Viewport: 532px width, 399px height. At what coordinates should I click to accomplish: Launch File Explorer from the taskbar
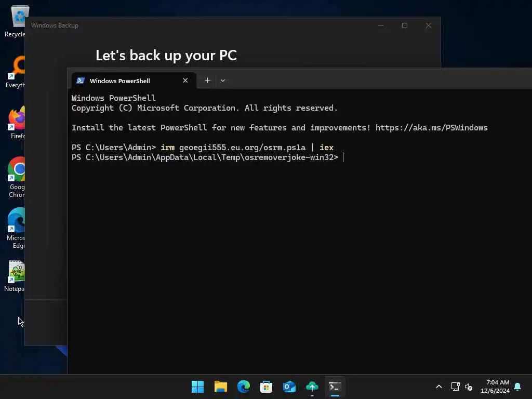220,387
